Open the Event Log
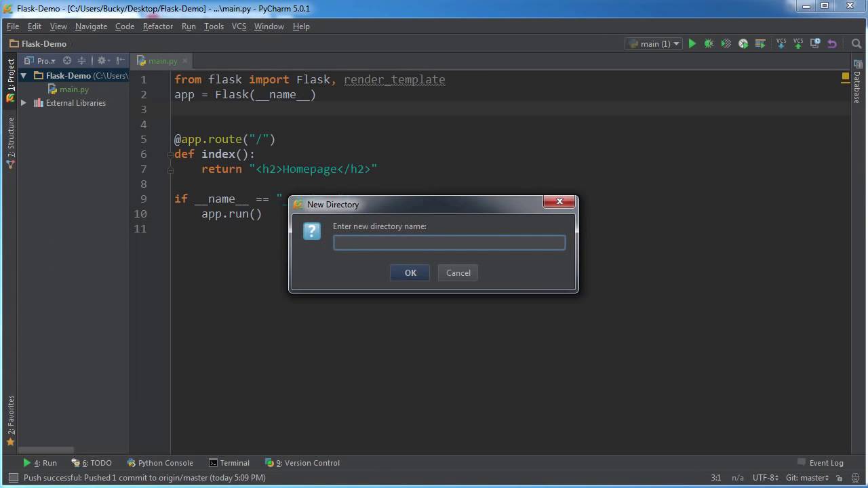868x488 pixels. click(x=820, y=463)
